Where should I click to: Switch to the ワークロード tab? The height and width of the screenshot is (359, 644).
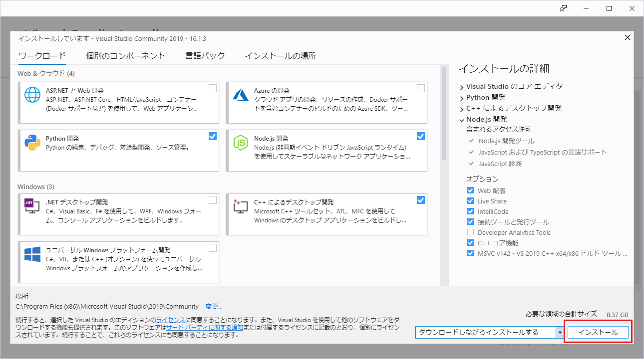pyautogui.click(x=42, y=56)
